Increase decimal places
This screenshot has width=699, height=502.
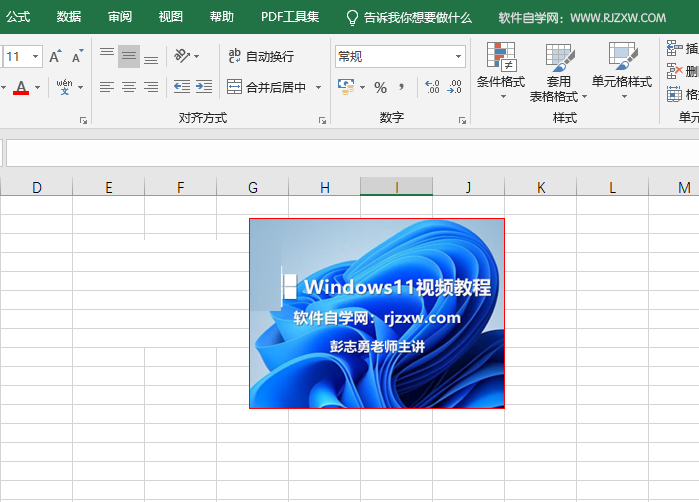click(432, 86)
